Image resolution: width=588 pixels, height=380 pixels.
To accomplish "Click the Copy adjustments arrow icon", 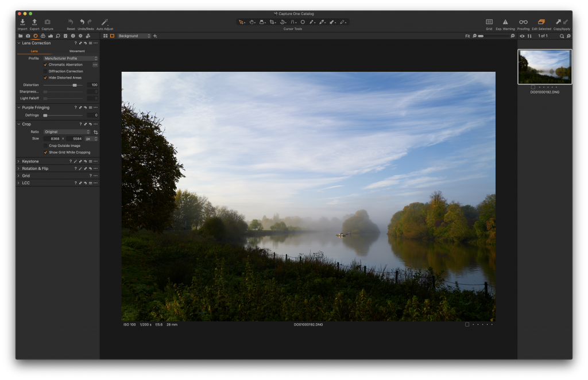I will tap(558, 22).
